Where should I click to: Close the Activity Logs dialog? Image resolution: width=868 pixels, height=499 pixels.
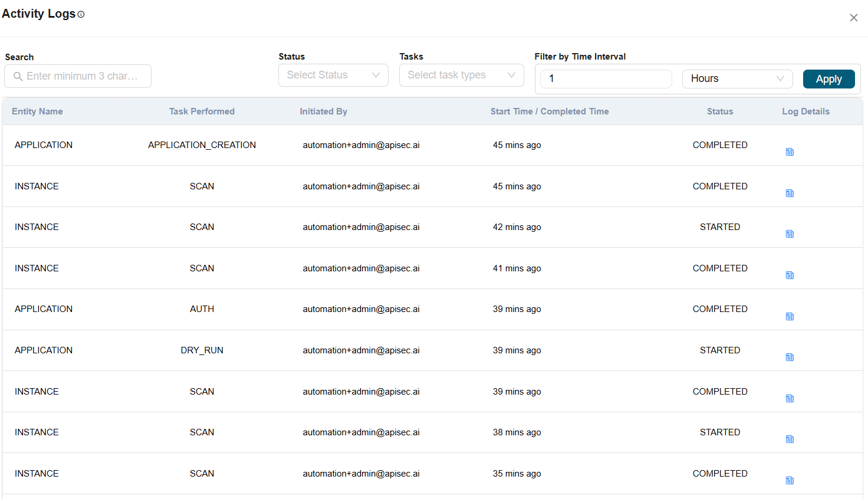[853, 17]
